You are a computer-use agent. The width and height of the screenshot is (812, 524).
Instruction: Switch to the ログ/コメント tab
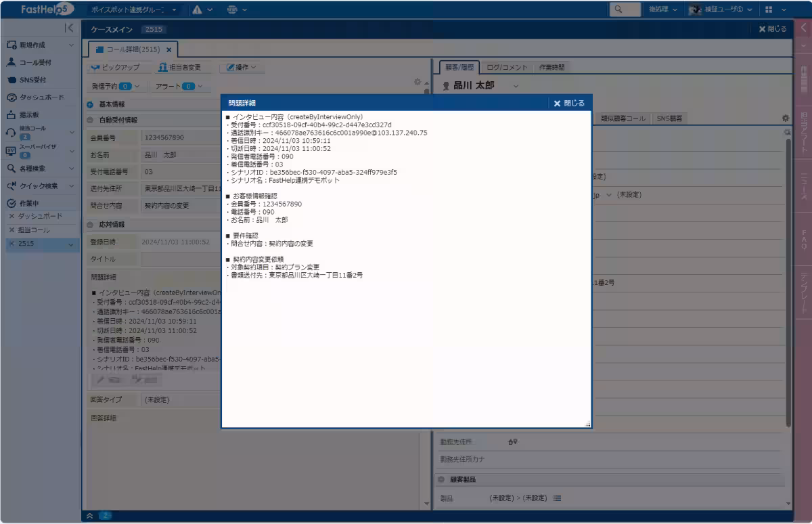507,68
